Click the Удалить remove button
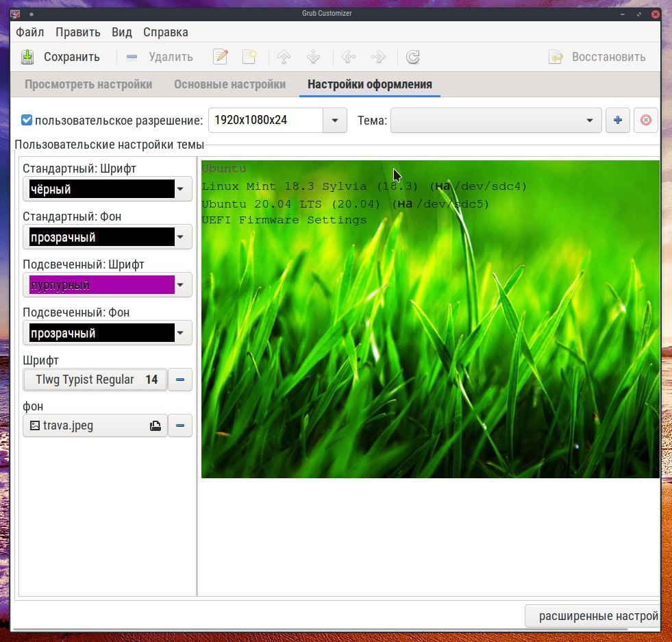The height and width of the screenshot is (642, 672). click(160, 57)
